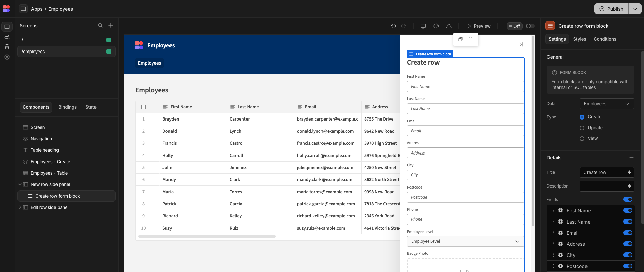Click the Redo icon
Viewport: 644px width, 272px height.
pyautogui.click(x=404, y=26)
